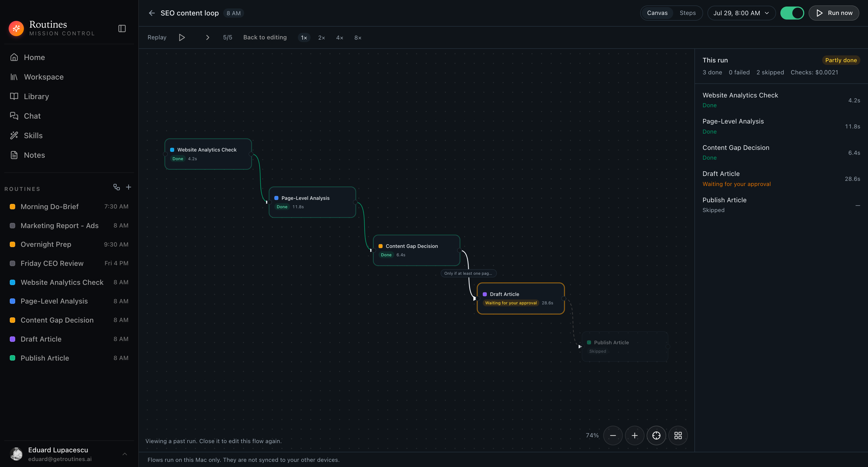
Task: Open Home from sidebar
Action: pyautogui.click(x=69, y=57)
